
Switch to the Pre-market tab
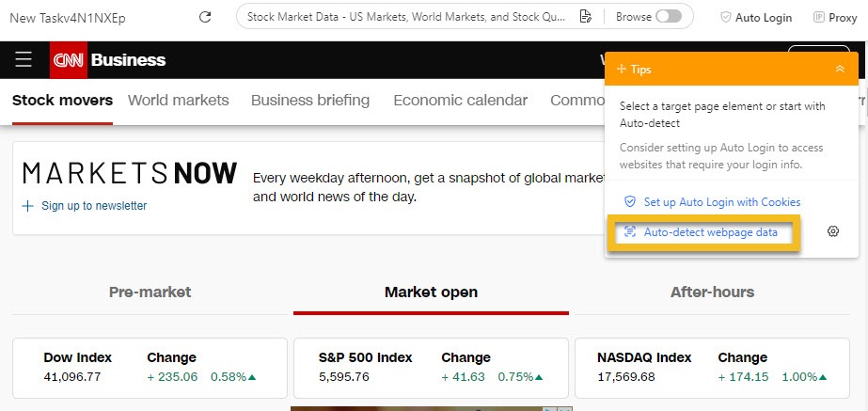(x=150, y=292)
